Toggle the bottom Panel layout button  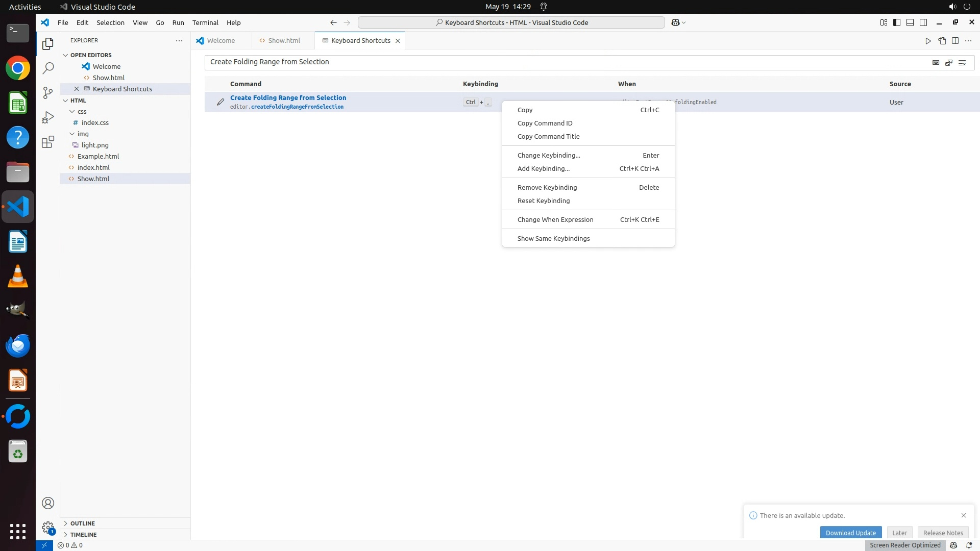coord(910,22)
